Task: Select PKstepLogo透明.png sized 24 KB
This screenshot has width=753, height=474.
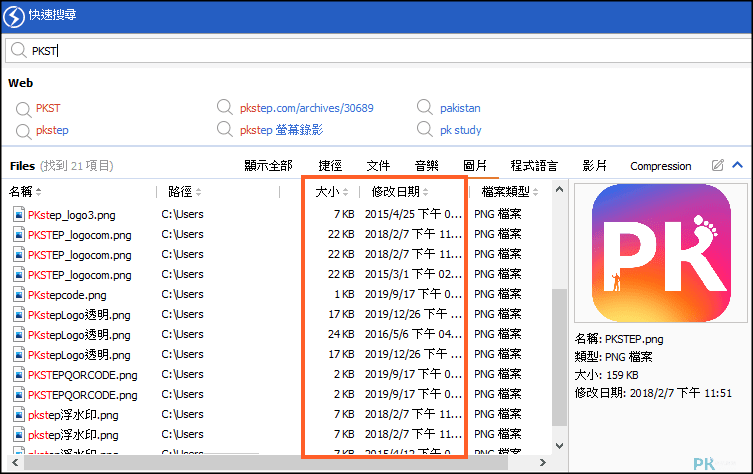Action: [79, 335]
